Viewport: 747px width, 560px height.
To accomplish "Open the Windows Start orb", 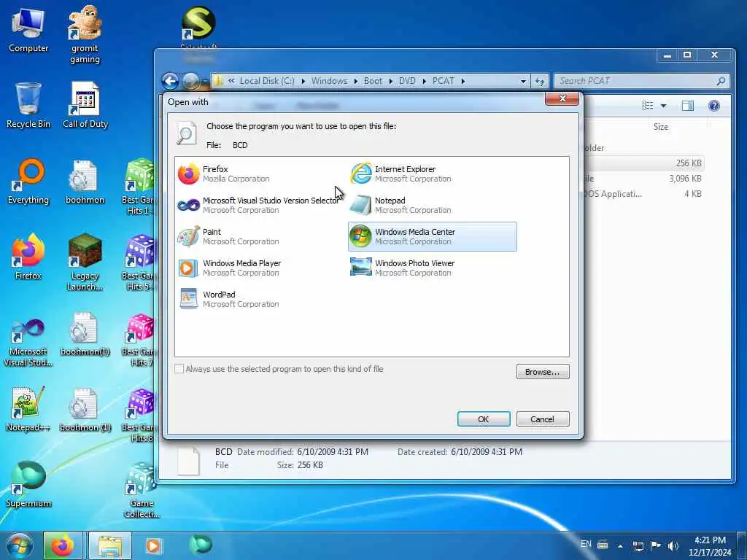I will pos(20,545).
